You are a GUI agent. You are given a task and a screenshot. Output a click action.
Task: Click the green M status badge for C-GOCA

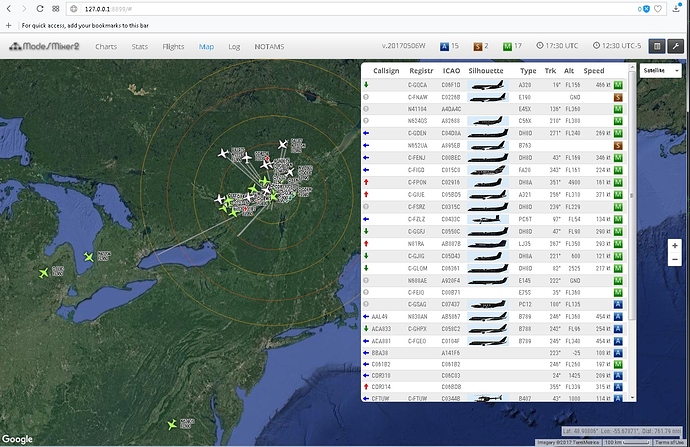pyautogui.click(x=619, y=86)
